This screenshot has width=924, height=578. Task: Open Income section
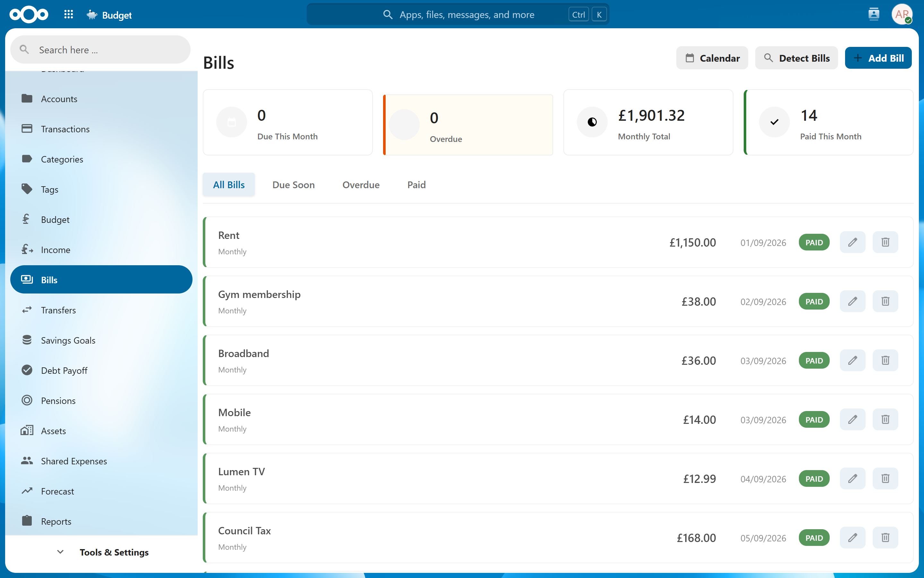[x=101, y=250]
